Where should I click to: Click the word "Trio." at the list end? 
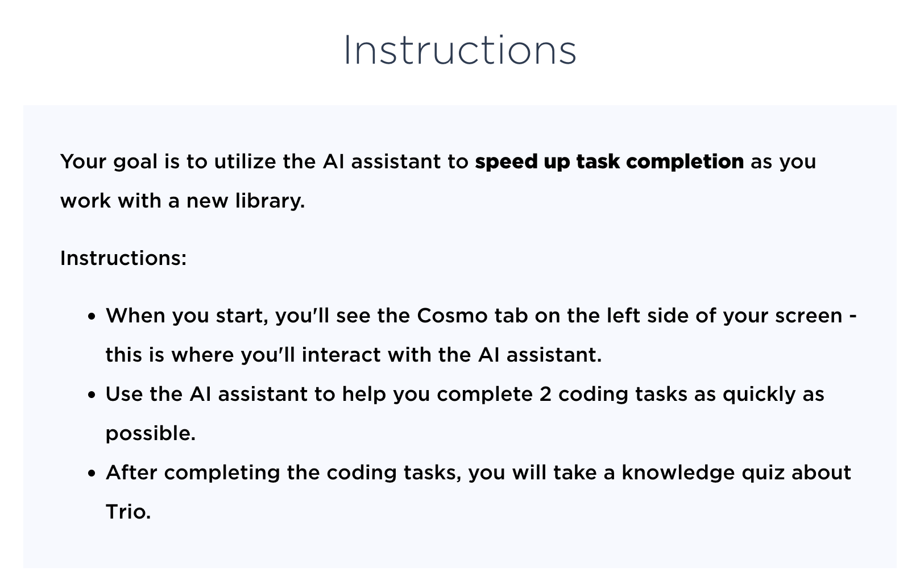coord(128,512)
